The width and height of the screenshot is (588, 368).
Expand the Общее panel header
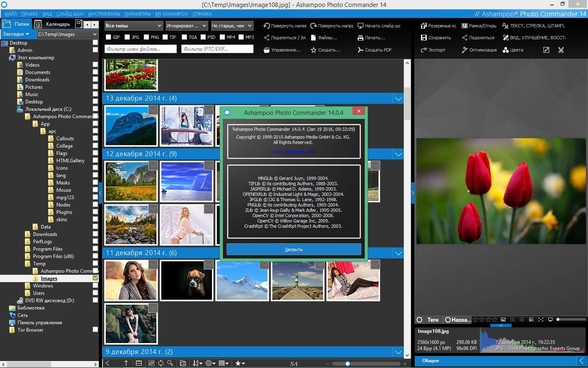tap(501, 361)
